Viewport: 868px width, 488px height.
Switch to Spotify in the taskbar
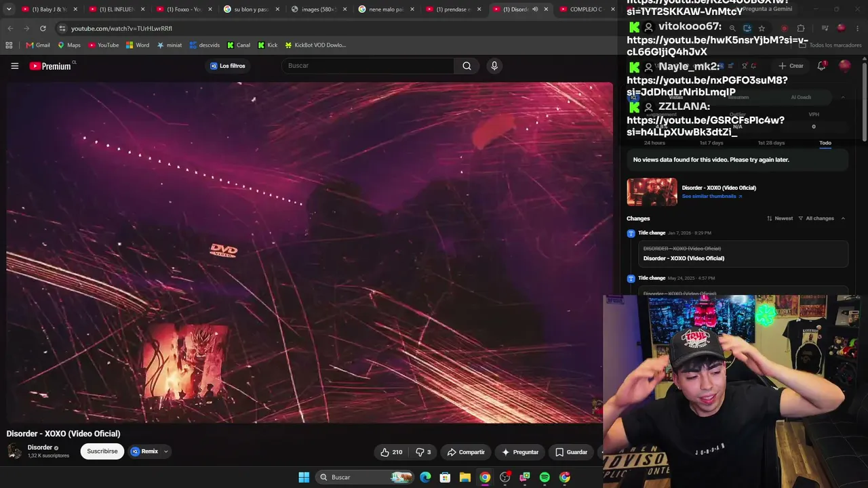tap(545, 477)
